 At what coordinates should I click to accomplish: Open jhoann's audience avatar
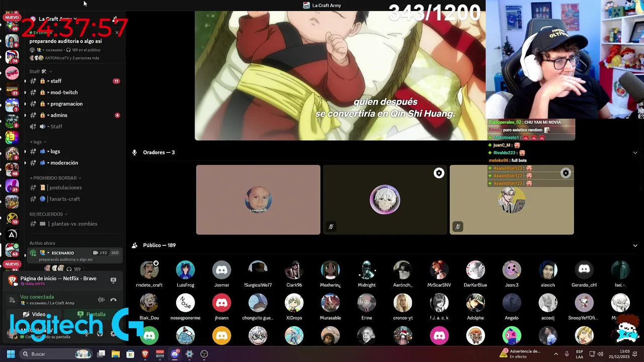click(222, 303)
